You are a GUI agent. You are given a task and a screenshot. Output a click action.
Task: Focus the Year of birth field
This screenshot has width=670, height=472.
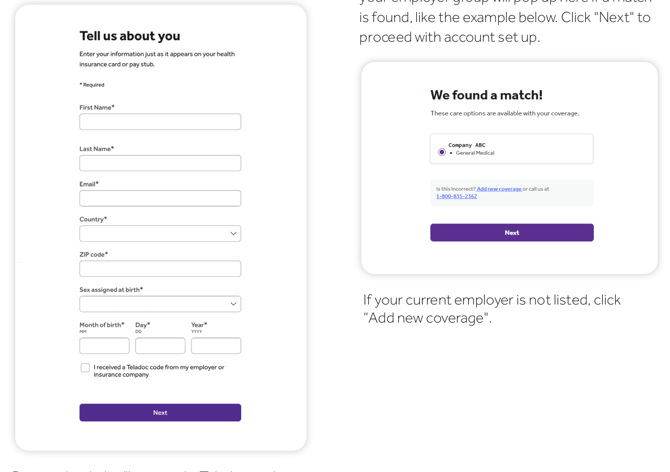[216, 346]
